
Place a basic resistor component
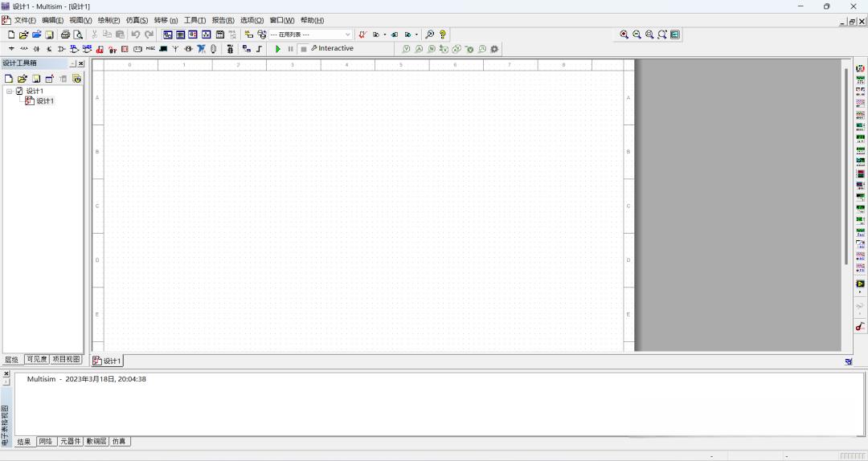point(24,49)
